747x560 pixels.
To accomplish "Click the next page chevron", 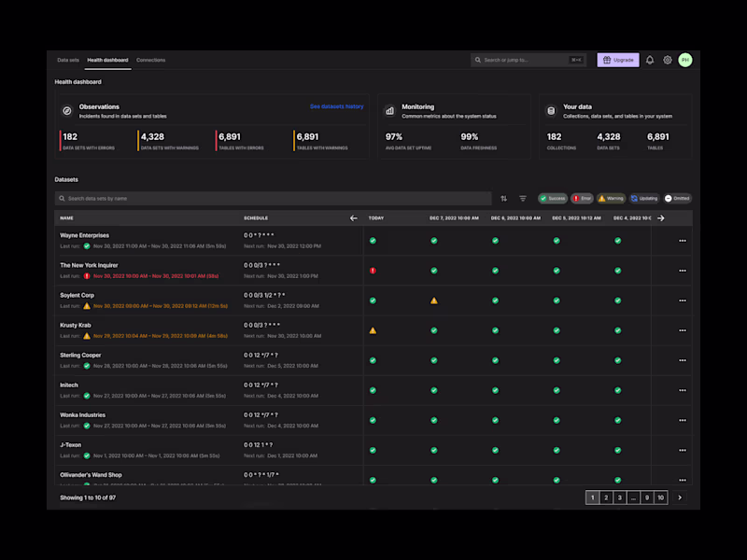I will (x=680, y=497).
